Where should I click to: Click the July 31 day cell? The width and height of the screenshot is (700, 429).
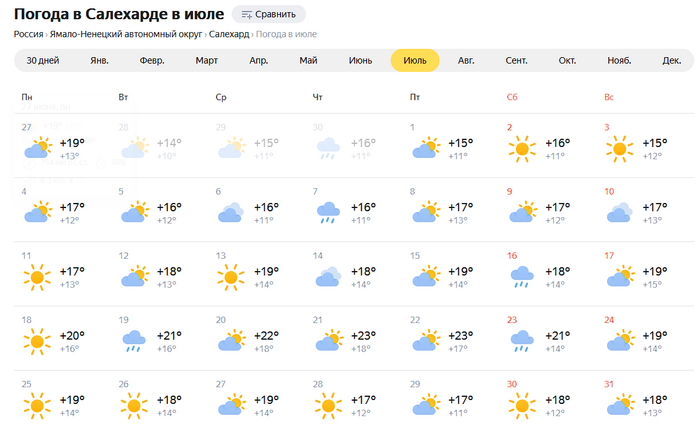tap(645, 400)
